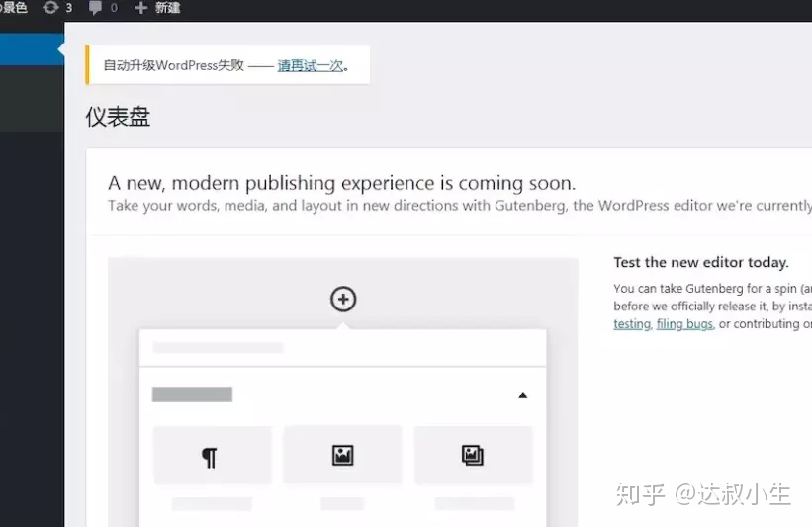The height and width of the screenshot is (527, 812).
Task: Select the highlighted blue sidebar menu item
Action: [x=32, y=49]
